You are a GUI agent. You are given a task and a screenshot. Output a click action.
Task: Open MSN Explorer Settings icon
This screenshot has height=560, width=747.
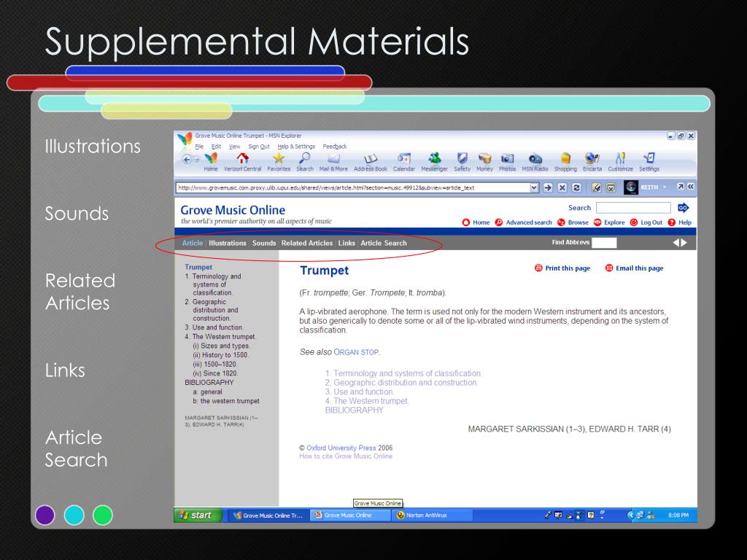click(649, 163)
